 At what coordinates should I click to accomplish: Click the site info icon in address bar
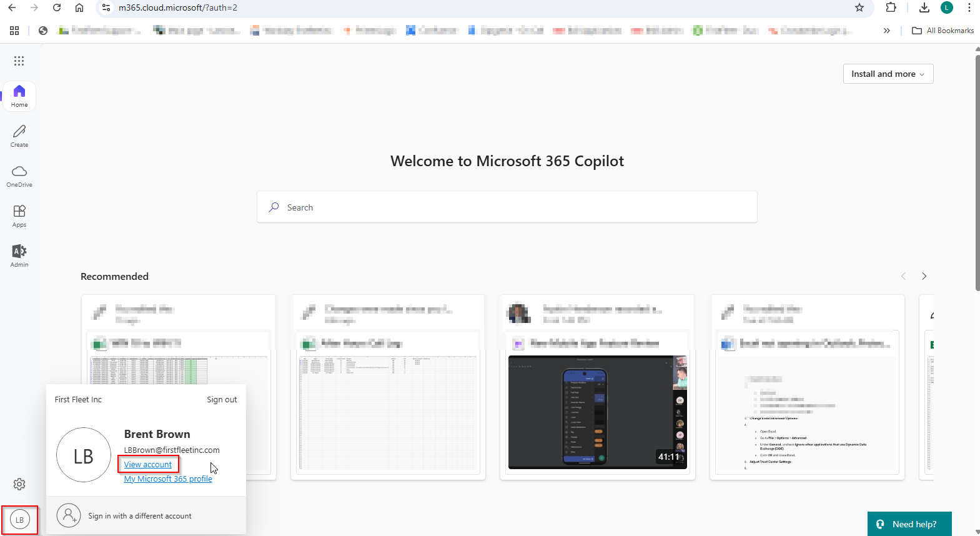tap(106, 7)
